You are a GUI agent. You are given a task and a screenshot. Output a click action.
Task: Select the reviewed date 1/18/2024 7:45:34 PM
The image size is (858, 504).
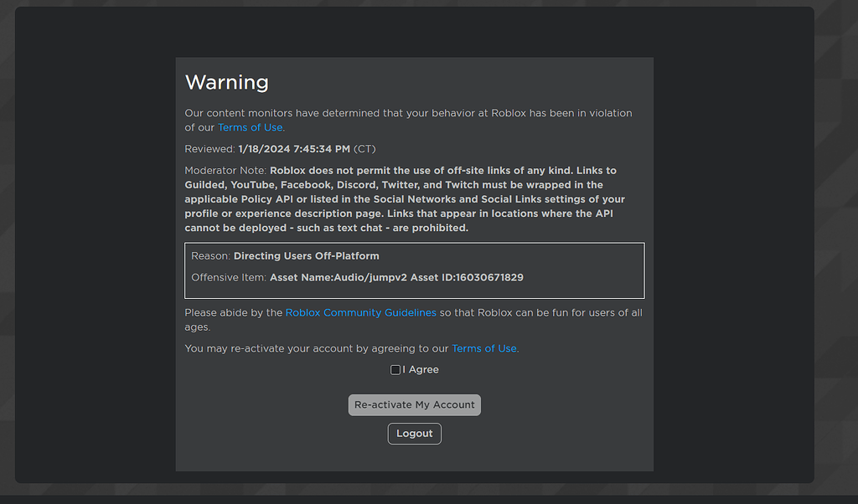coord(294,149)
